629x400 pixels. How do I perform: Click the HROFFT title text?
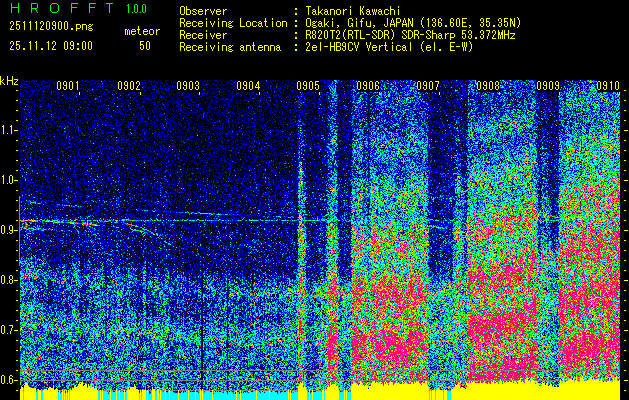tap(62, 8)
